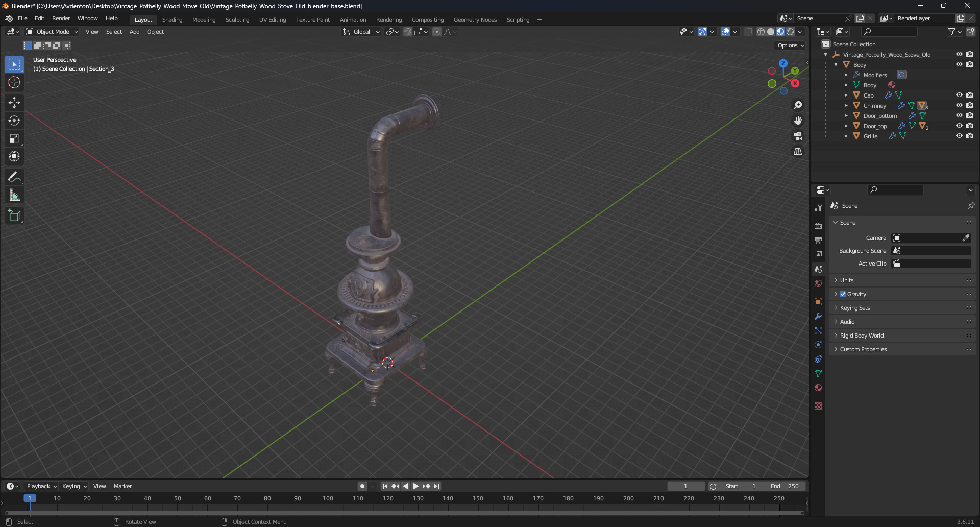Activate the Select Box tool
Viewport: 980px width, 527px height.
(14, 64)
